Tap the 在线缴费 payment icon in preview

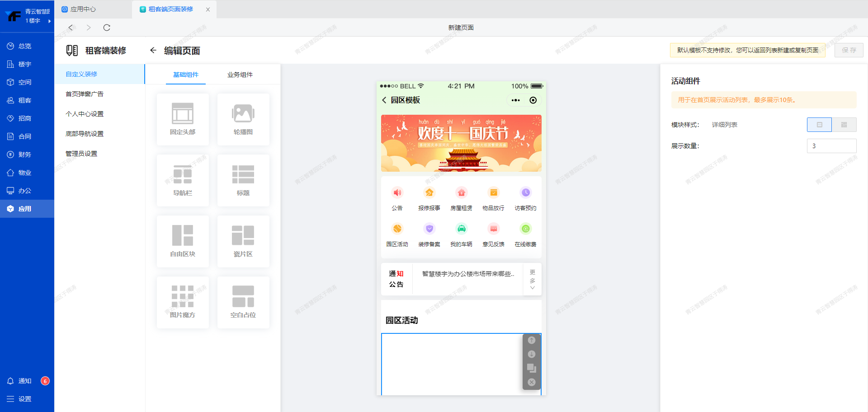click(526, 229)
